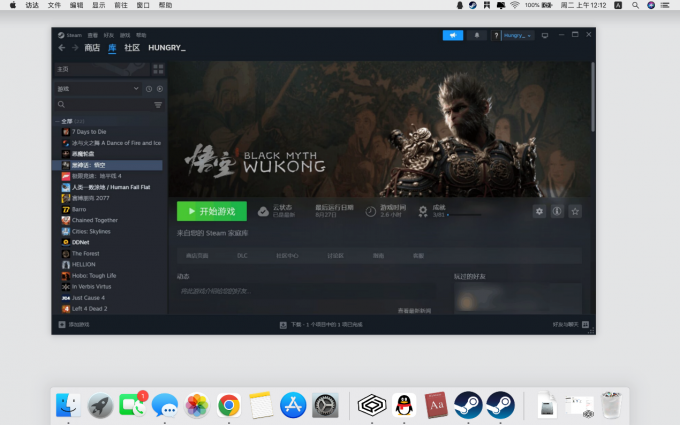Screen dimensions: 680x425
Task: Select the 库 library tab
Action: 112,48
